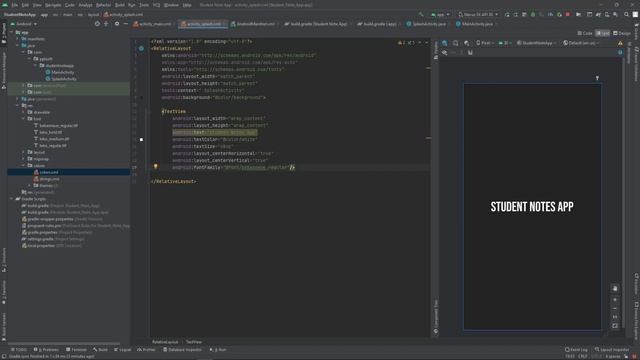The image size is (640, 360).
Task: Expand the layout folder
Action: 24,152
